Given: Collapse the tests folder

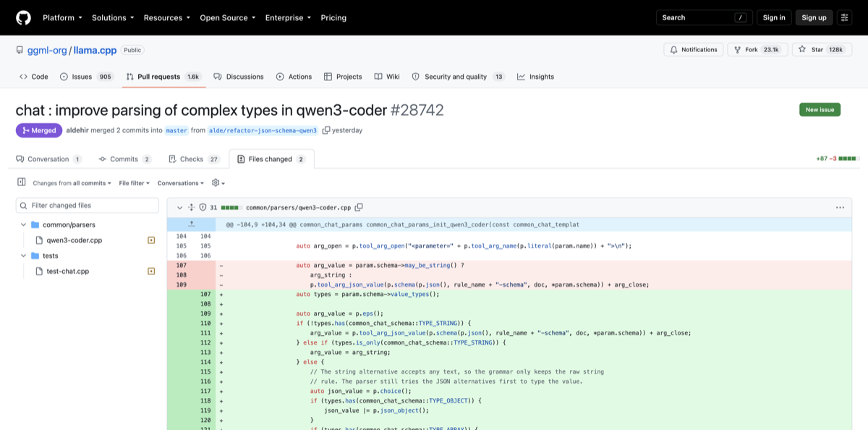Looking at the screenshot, I should tap(24, 256).
